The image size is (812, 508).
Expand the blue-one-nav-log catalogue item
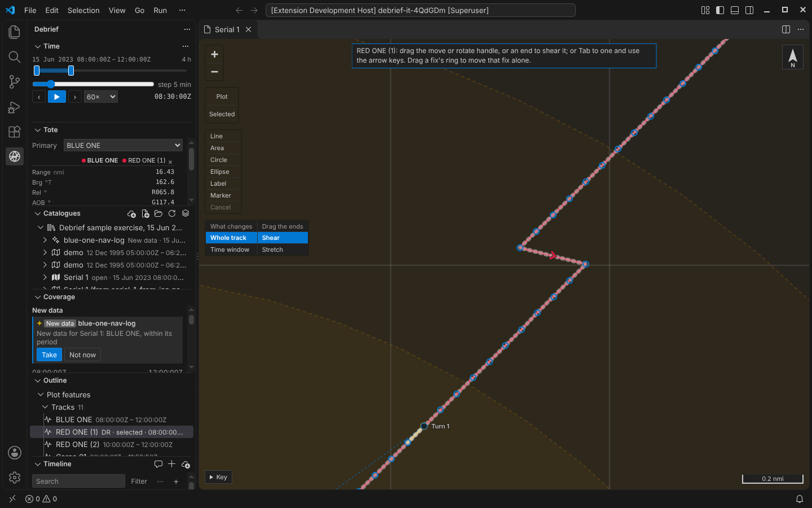tap(45, 240)
